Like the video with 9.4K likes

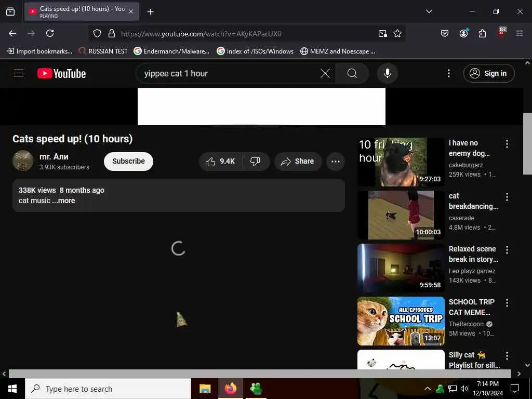click(220, 162)
